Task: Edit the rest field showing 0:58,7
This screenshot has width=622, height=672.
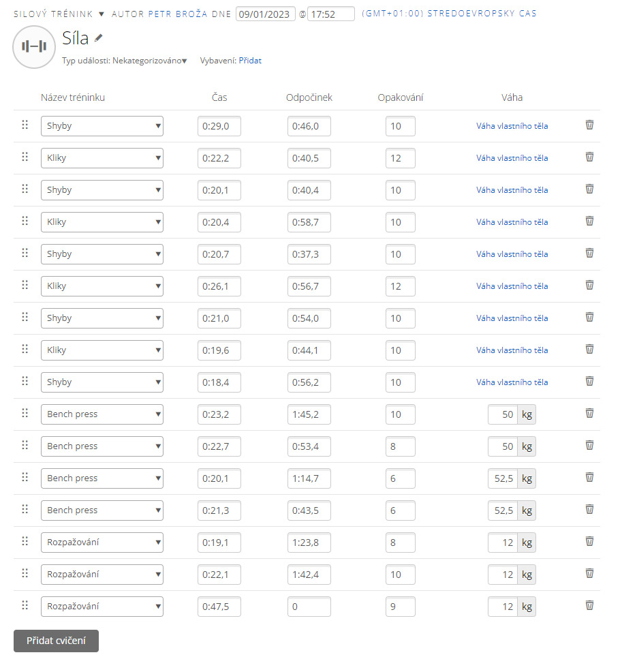Action: click(309, 222)
